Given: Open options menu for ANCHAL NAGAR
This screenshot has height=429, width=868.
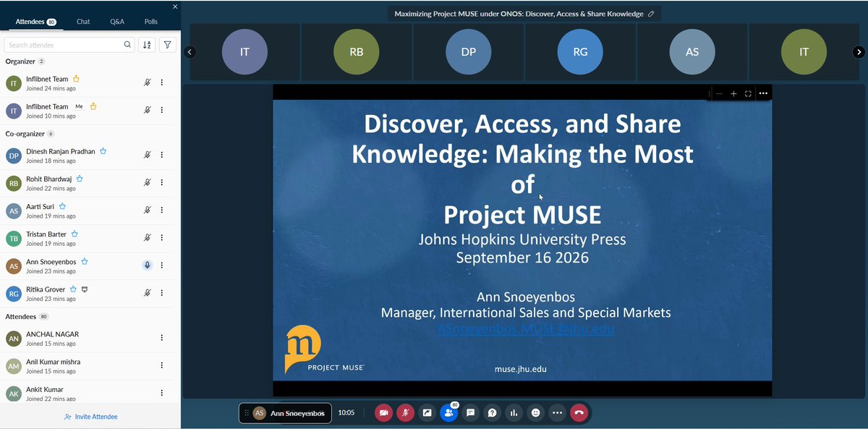Looking at the screenshot, I should pyautogui.click(x=162, y=337).
